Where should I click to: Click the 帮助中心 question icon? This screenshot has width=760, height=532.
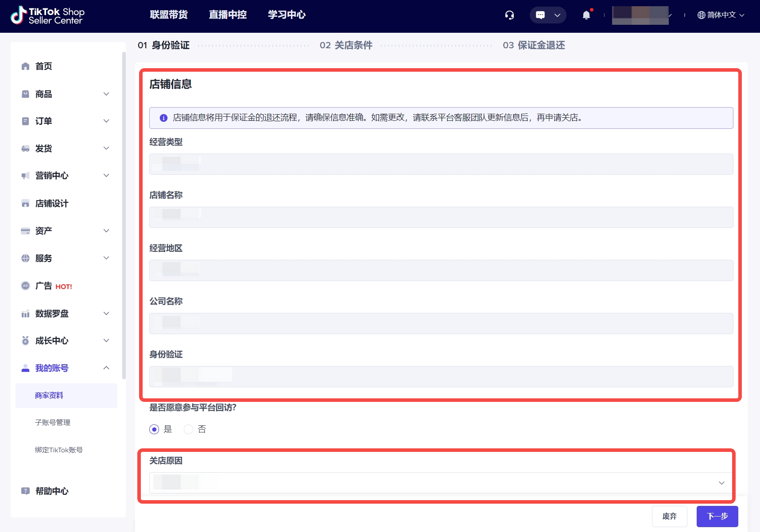(x=26, y=491)
